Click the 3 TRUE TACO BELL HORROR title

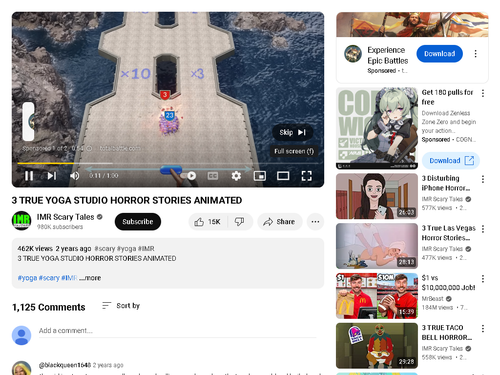(x=447, y=332)
